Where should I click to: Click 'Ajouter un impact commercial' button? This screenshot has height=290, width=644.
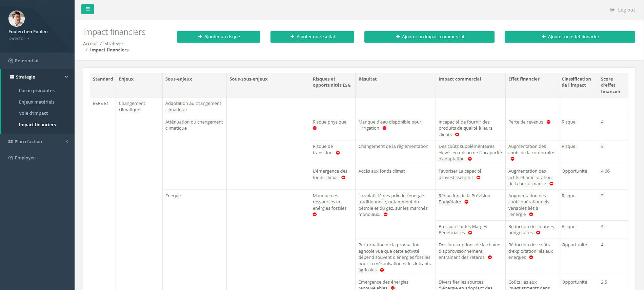[429, 37]
